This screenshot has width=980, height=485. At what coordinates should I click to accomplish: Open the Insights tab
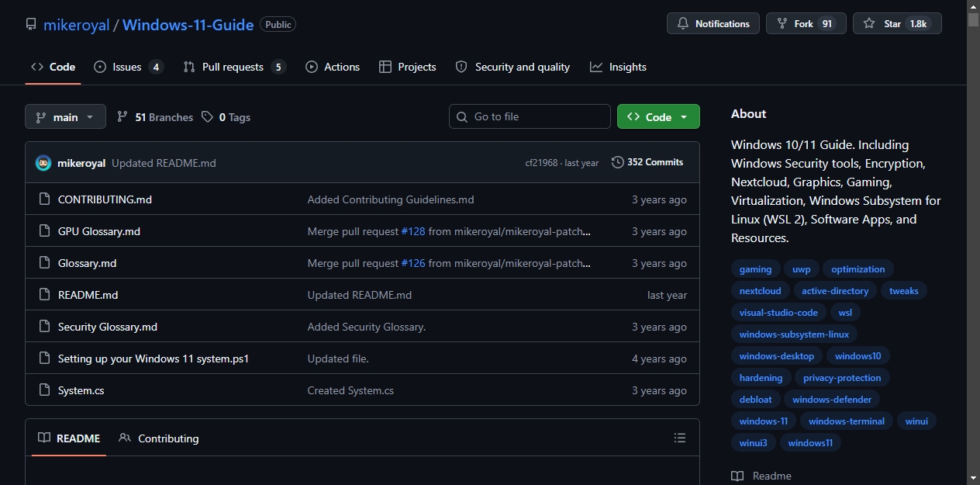click(618, 67)
